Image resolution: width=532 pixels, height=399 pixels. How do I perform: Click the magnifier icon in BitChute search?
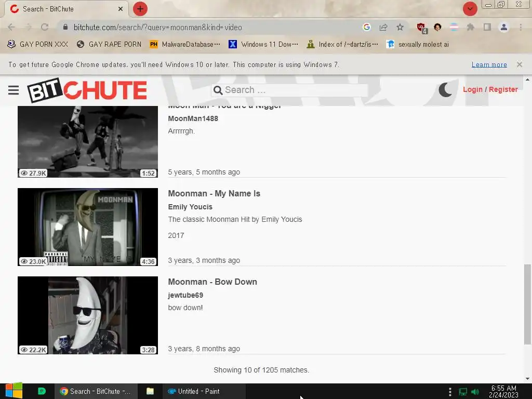click(x=218, y=90)
